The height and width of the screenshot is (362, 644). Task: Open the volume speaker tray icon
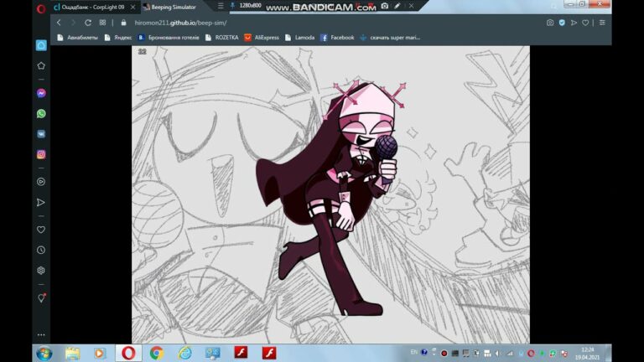[x=498, y=353]
